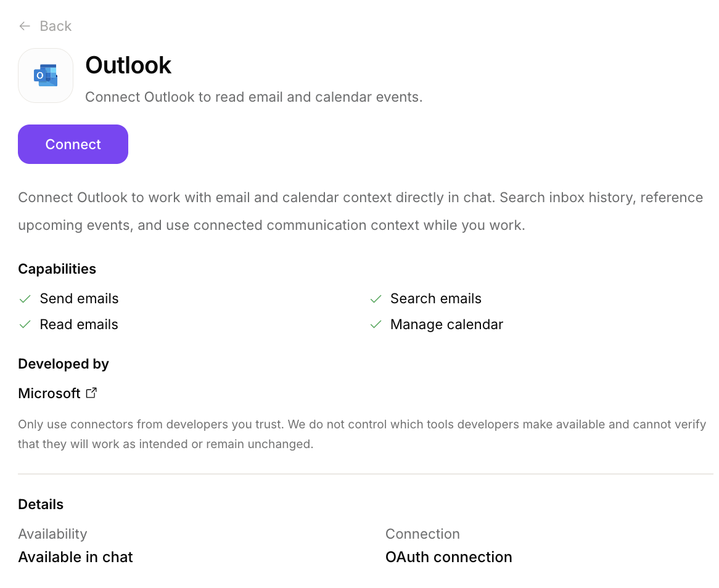
Task: Select the Availability label under Details
Action: pos(52,534)
